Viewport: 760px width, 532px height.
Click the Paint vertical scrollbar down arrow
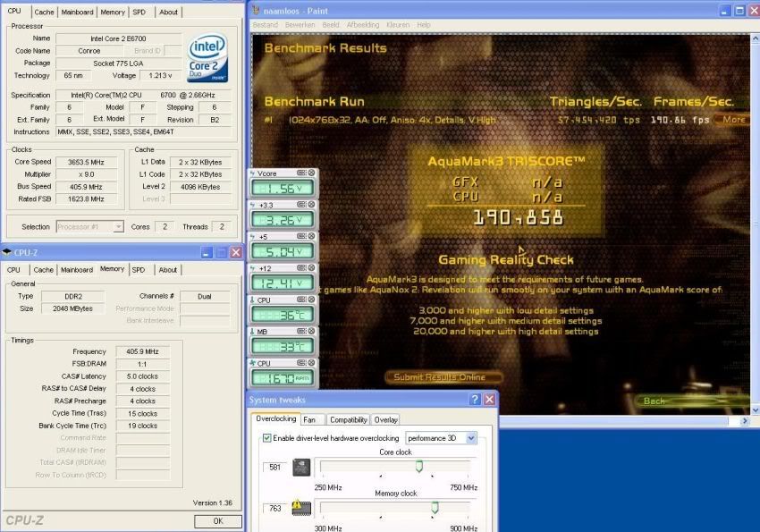(x=756, y=410)
